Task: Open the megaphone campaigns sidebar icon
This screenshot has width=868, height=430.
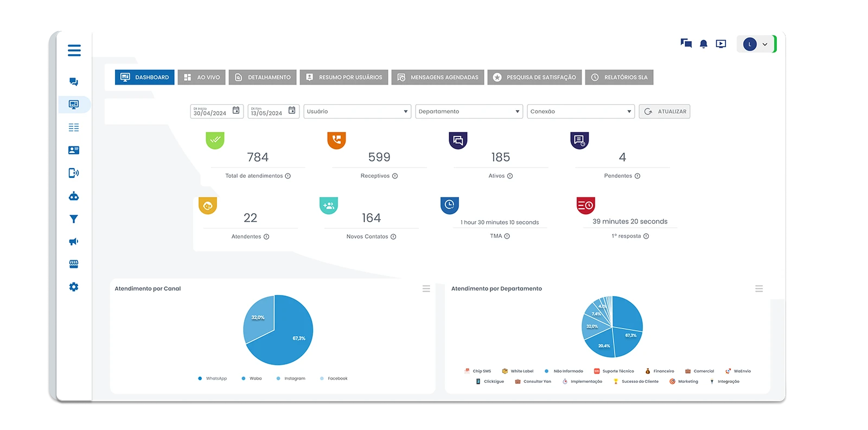Action: (74, 242)
